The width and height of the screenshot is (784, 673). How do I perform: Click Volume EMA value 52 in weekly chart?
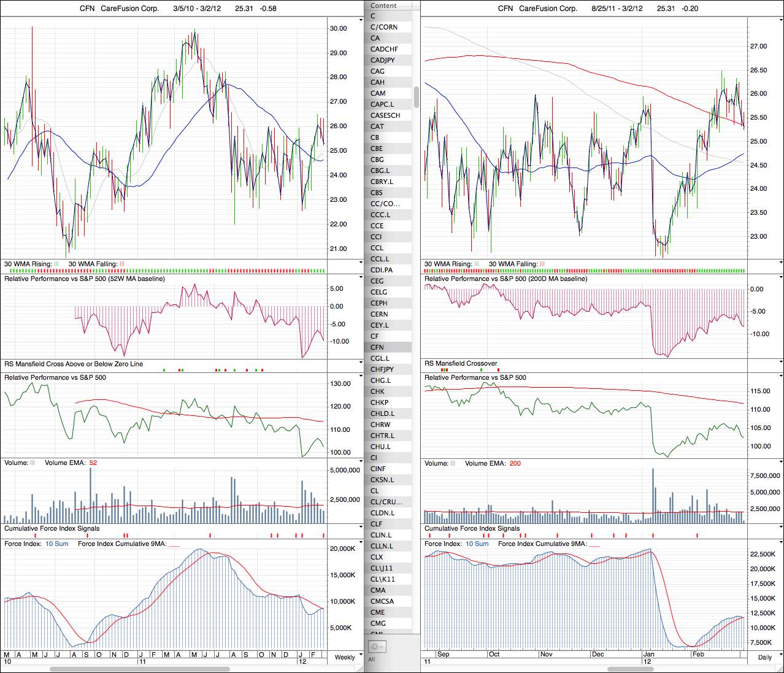tap(93, 463)
